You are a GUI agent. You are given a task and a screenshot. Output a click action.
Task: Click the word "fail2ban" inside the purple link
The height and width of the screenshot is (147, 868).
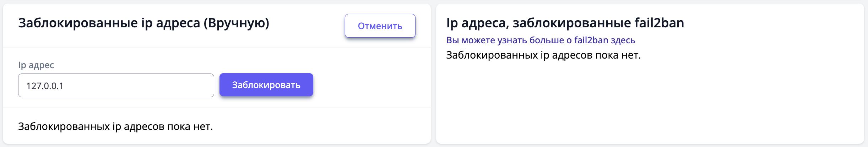pos(591,40)
